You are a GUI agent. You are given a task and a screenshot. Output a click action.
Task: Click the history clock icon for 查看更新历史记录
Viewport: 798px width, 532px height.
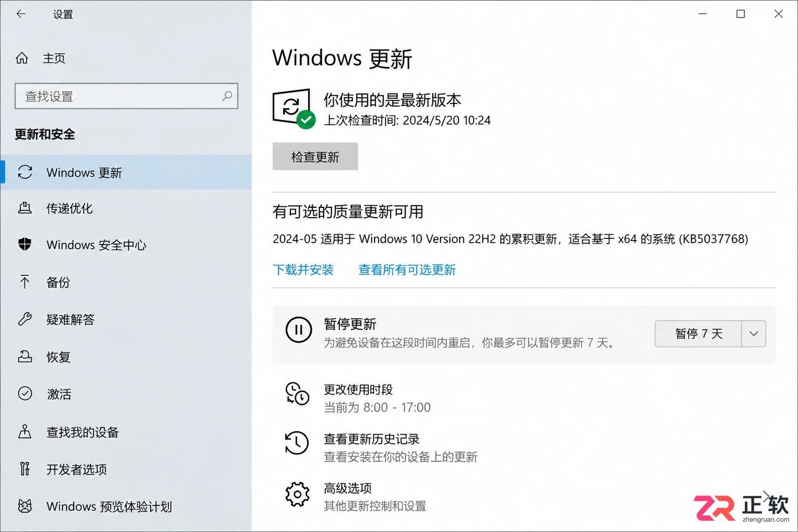pos(297,443)
